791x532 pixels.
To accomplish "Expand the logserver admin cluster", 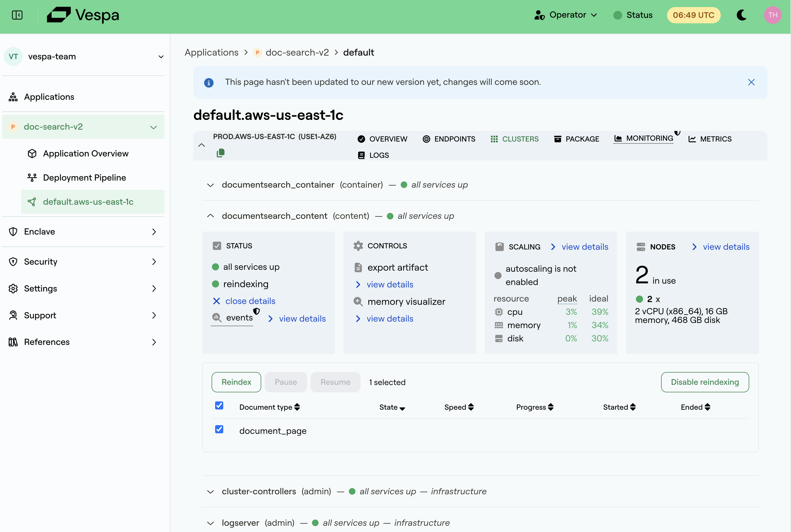I will [x=210, y=523].
